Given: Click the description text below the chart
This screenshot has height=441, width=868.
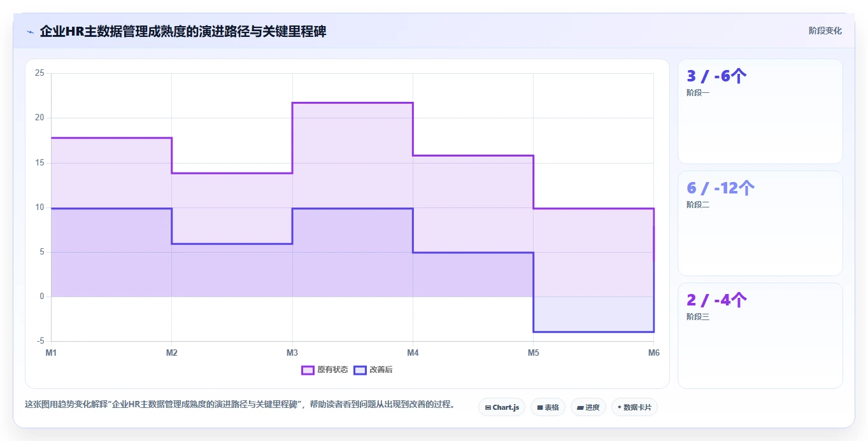Looking at the screenshot, I should coord(240,404).
